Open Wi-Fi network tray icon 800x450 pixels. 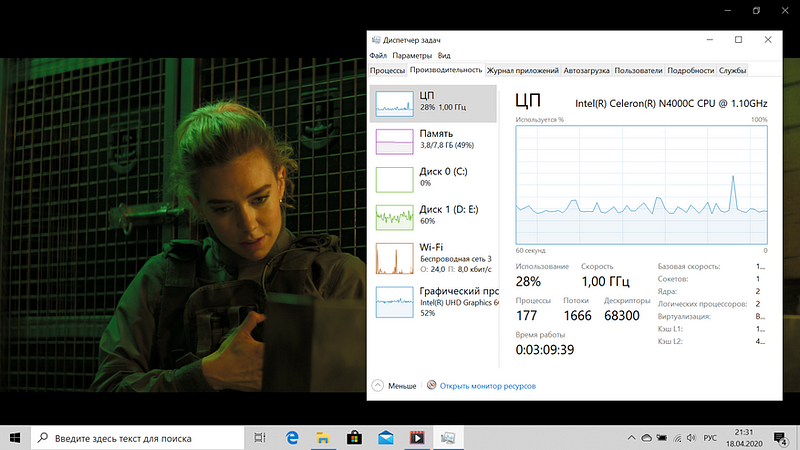[x=677, y=438]
